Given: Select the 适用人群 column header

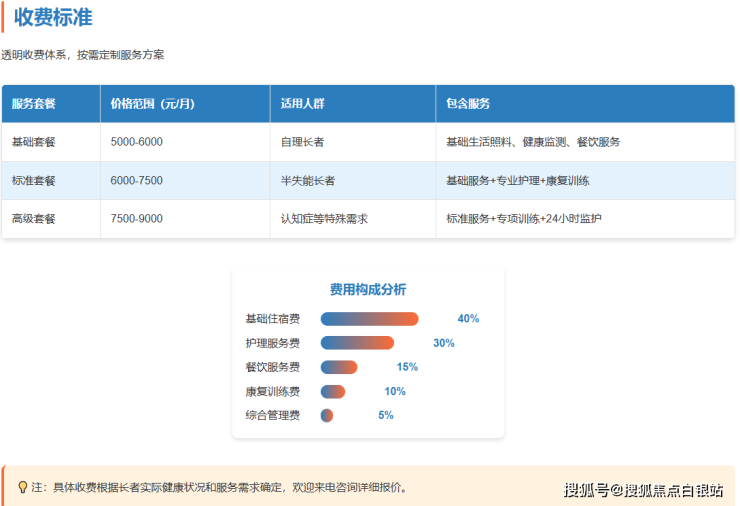Looking at the screenshot, I should tap(303, 104).
